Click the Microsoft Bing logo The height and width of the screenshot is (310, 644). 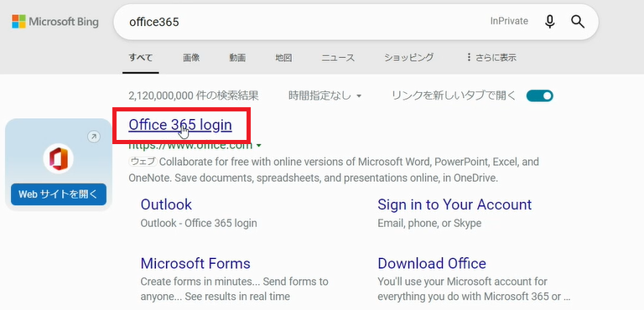pos(55,22)
